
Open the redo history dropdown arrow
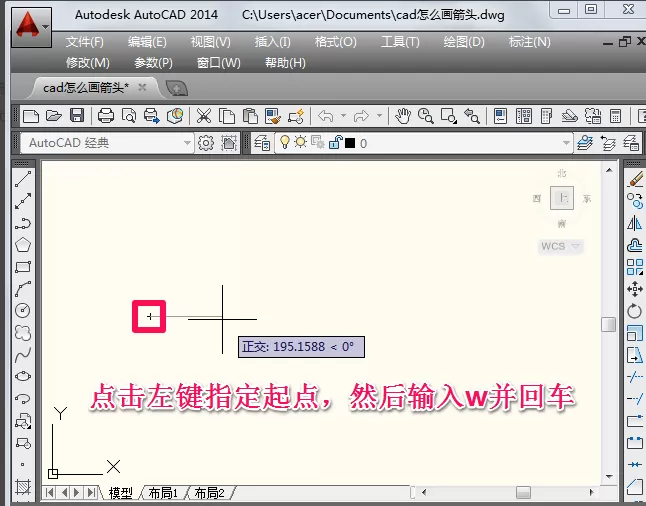pos(379,116)
